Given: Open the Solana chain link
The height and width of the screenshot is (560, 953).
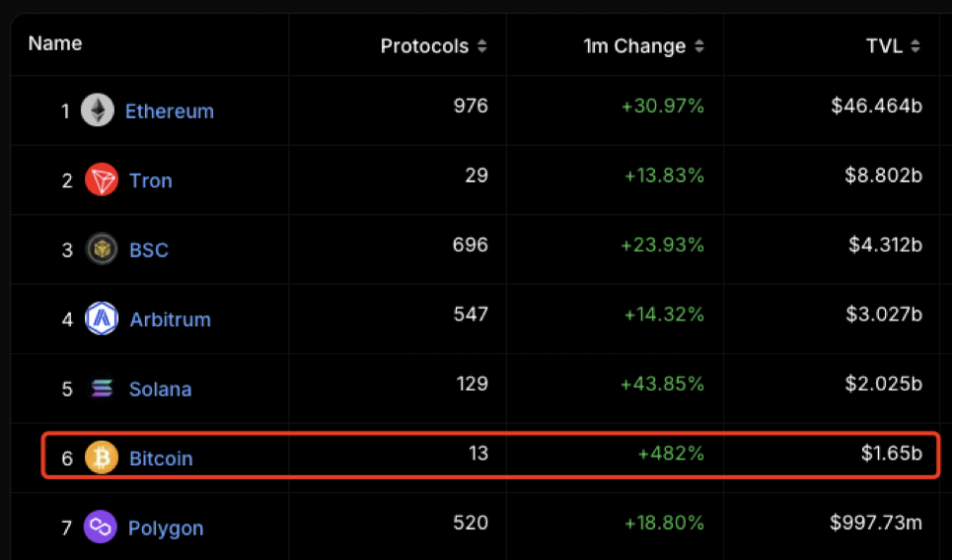Looking at the screenshot, I should coord(161,388).
